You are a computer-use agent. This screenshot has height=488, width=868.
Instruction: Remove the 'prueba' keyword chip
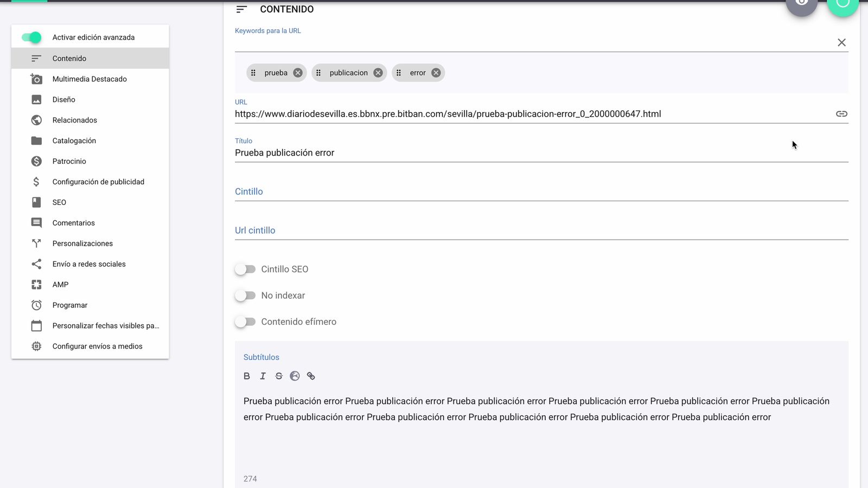point(298,73)
